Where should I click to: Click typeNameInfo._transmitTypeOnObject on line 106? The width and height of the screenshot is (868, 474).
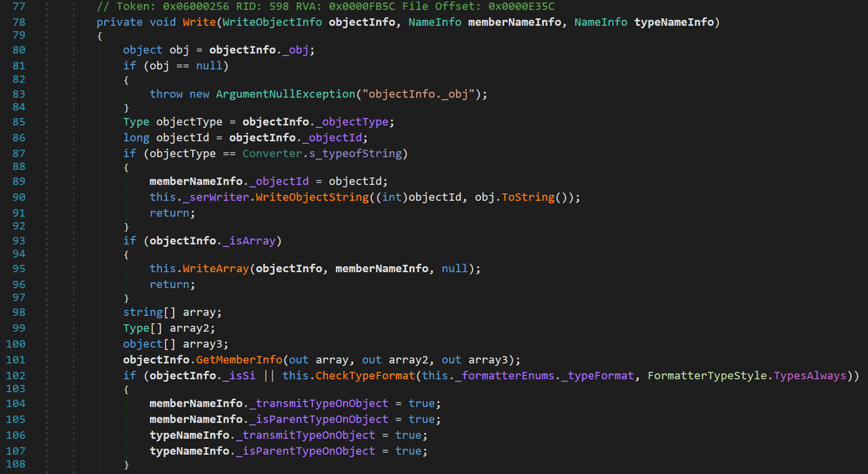(262, 435)
